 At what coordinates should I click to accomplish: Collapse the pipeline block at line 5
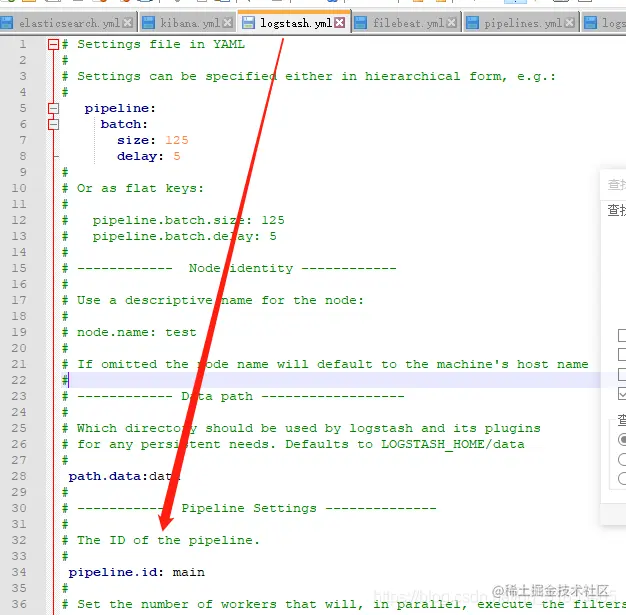point(53,108)
